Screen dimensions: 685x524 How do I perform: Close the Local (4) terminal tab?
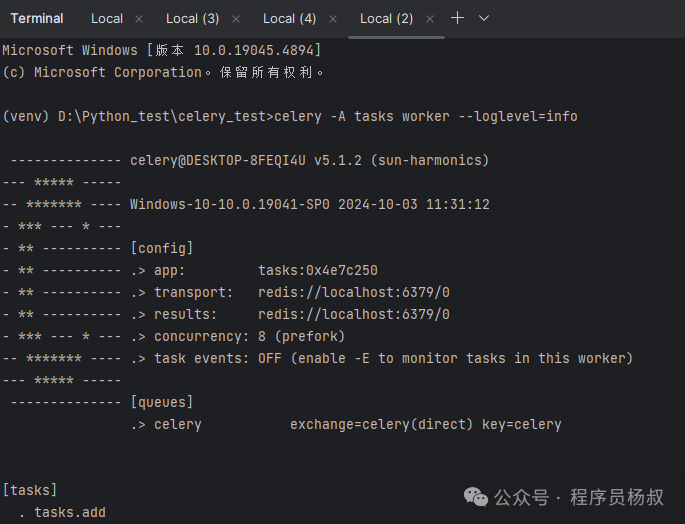[333, 19]
